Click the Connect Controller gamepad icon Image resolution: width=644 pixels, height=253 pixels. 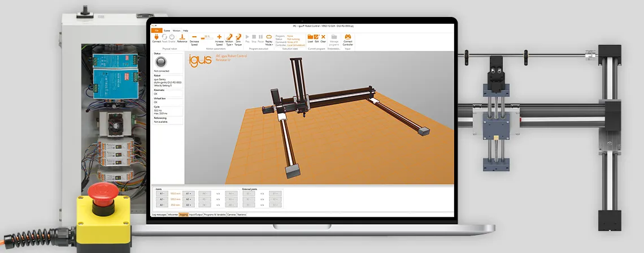tap(347, 37)
